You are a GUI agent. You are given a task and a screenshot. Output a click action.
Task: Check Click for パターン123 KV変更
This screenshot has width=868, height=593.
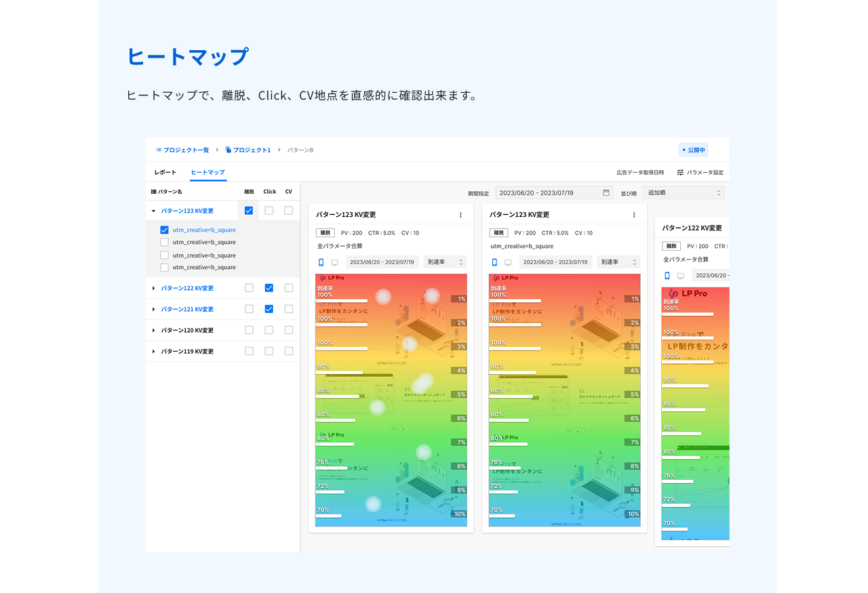(269, 211)
